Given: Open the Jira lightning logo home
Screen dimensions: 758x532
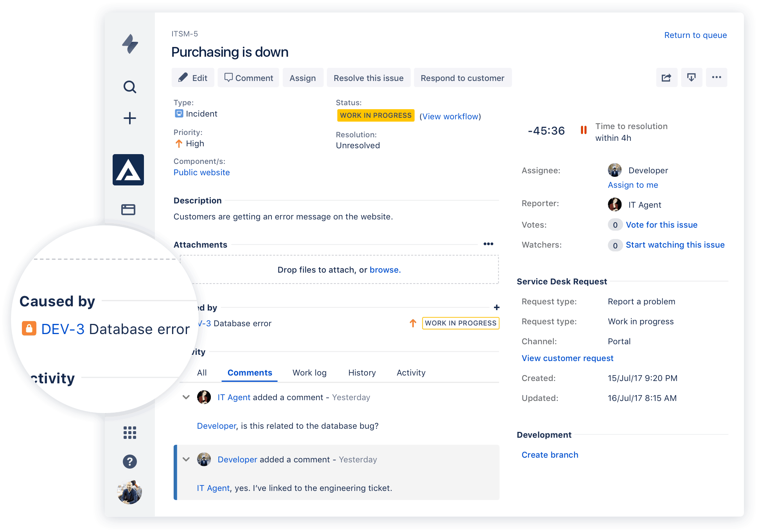Looking at the screenshot, I should click(130, 44).
